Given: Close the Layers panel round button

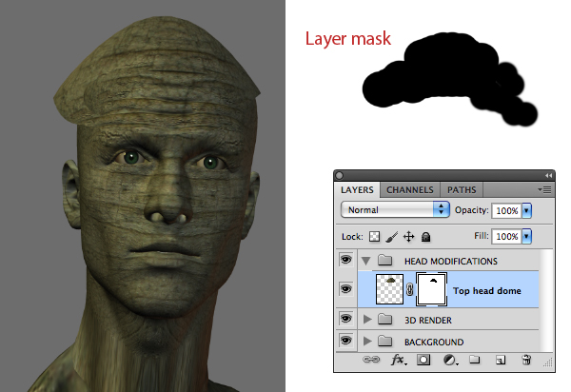Looking at the screenshot, I should click(340, 176).
